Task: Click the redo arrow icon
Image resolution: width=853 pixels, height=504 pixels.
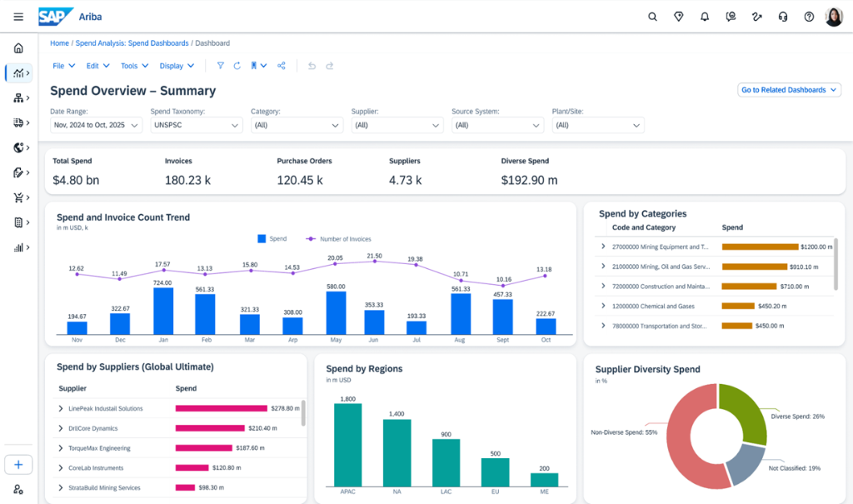Action: (330, 66)
